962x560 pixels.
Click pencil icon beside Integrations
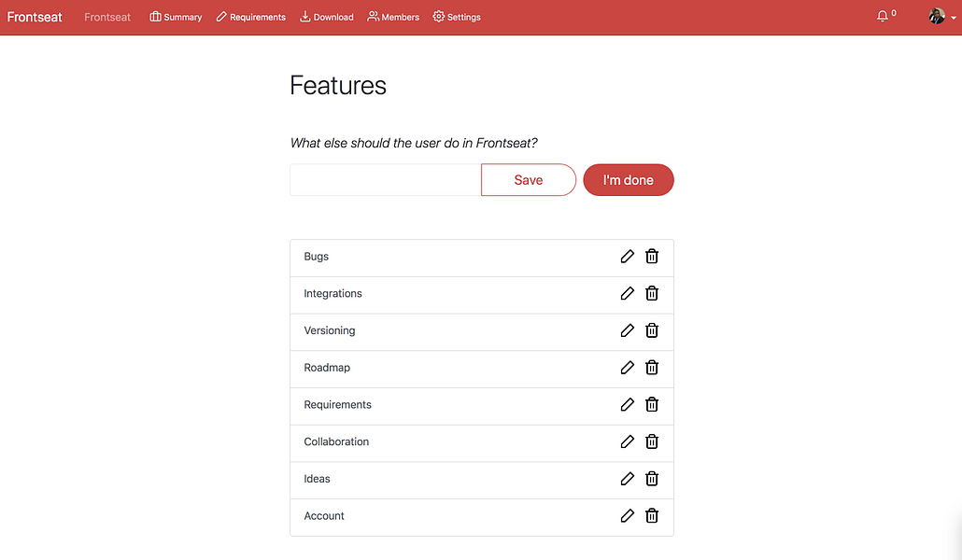(627, 294)
